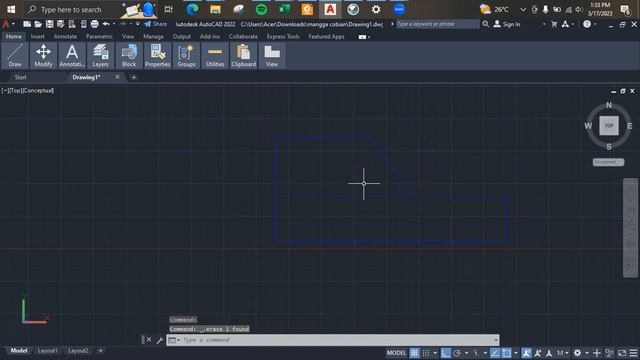640x360 pixels.
Task: Open the annotation scale 1:1 dropdown
Action: (x=563, y=353)
